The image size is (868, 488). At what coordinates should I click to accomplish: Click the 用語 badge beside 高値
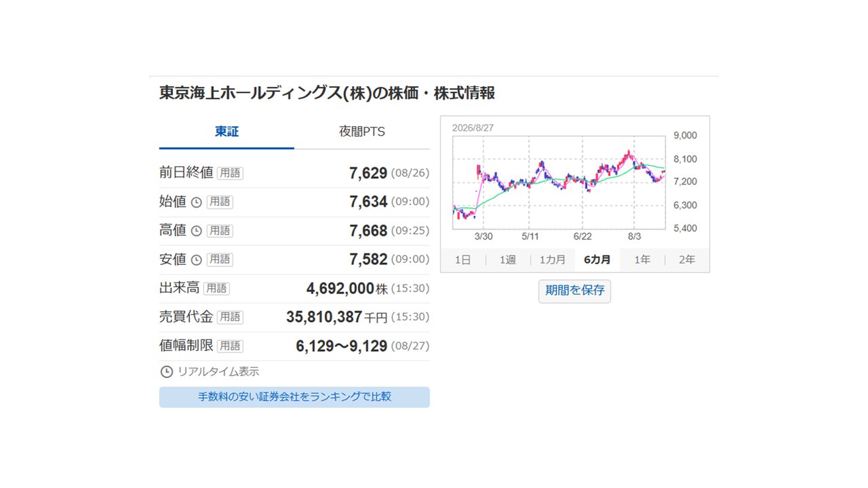(220, 230)
